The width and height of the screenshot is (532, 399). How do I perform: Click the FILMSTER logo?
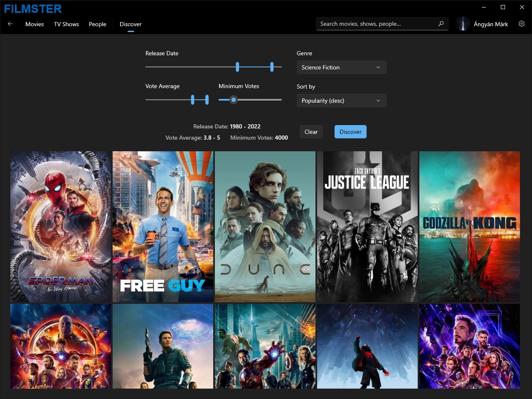click(x=33, y=9)
